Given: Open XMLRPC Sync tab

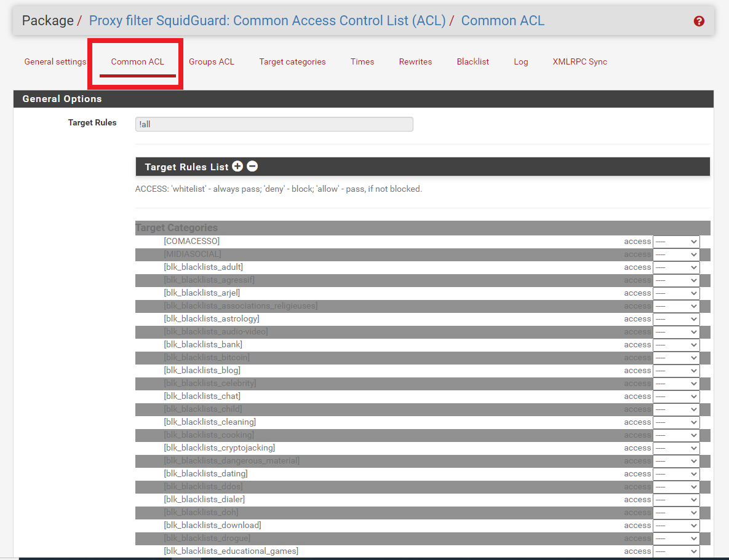Looking at the screenshot, I should click(x=580, y=62).
